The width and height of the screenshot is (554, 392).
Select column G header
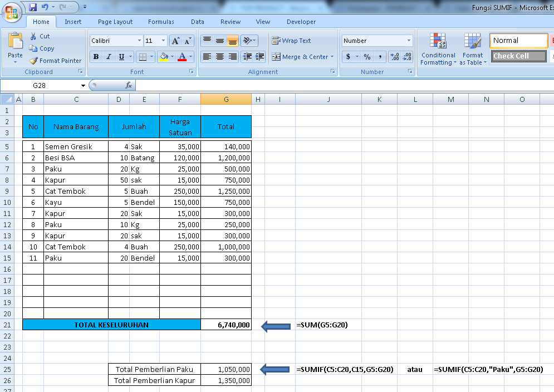[x=226, y=99]
